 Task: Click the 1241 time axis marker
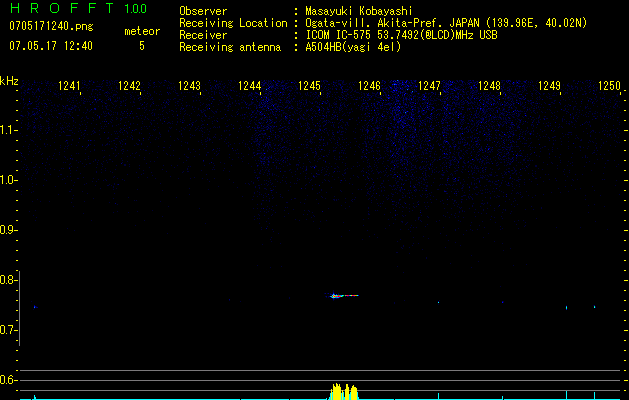coord(69,86)
